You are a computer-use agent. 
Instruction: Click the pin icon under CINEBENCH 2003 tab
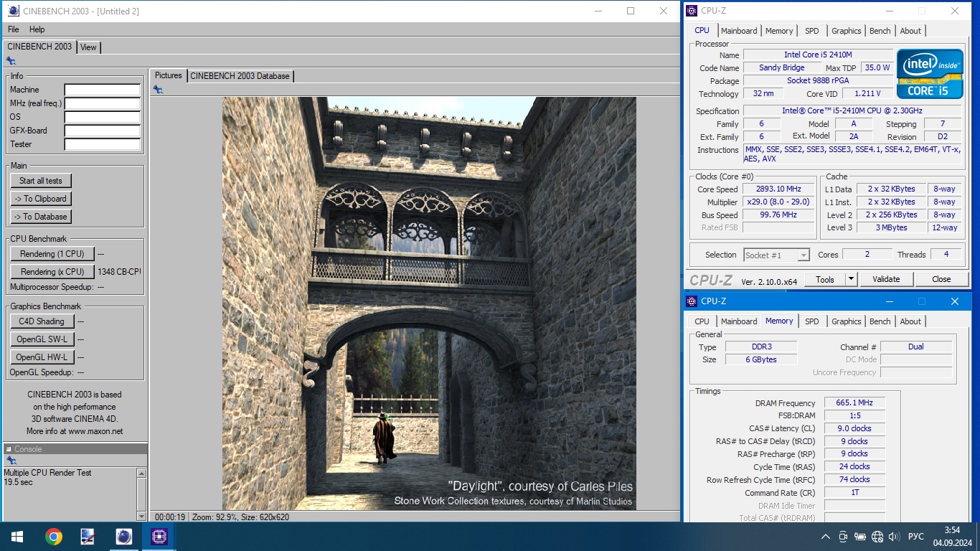(11, 61)
